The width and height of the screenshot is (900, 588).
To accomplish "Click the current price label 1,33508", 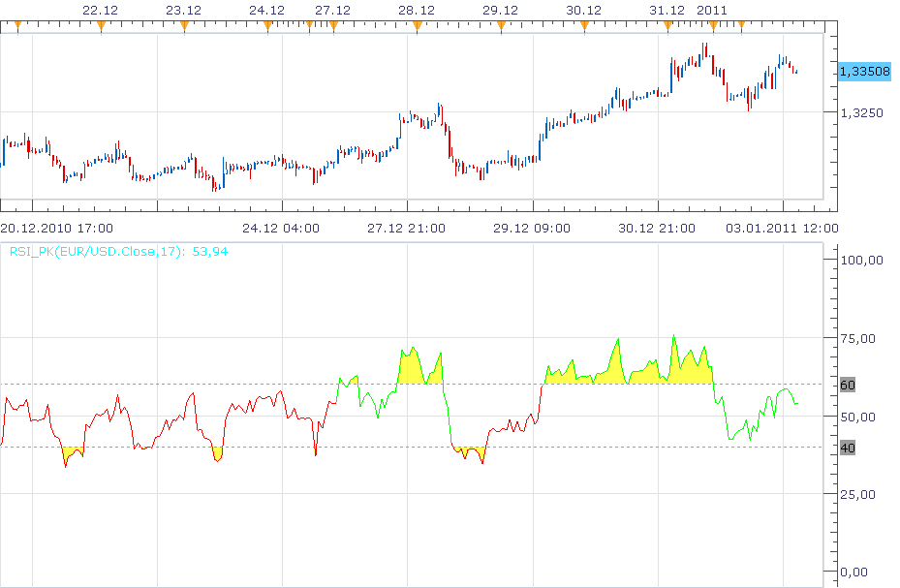I will click(864, 71).
